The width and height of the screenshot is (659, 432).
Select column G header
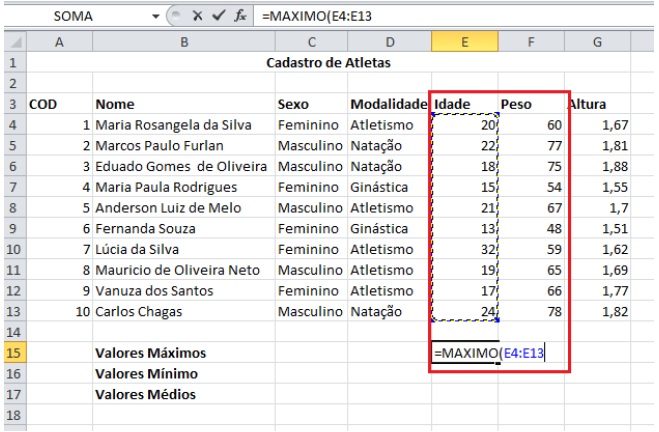[x=599, y=40]
